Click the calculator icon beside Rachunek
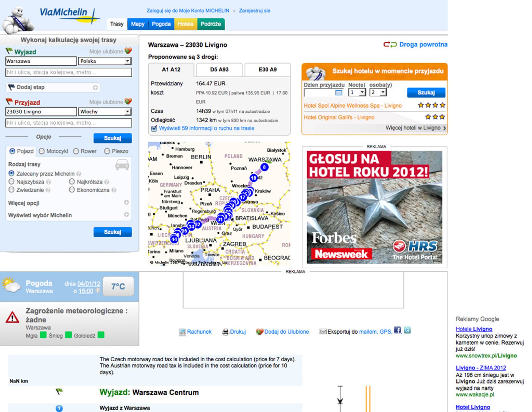This screenshot has width=532, height=412. click(182, 332)
